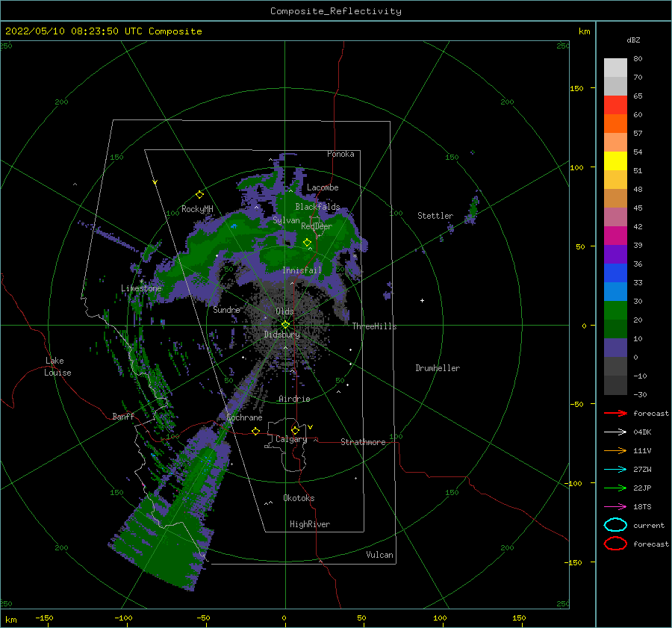Click the light gray swatch next to 80 dBZ

click(x=615, y=68)
